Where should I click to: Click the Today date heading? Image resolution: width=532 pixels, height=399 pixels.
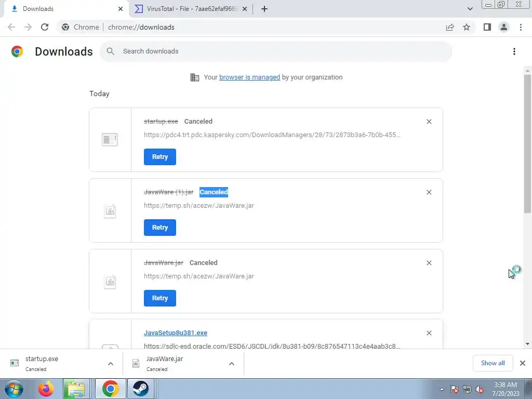coord(99,94)
